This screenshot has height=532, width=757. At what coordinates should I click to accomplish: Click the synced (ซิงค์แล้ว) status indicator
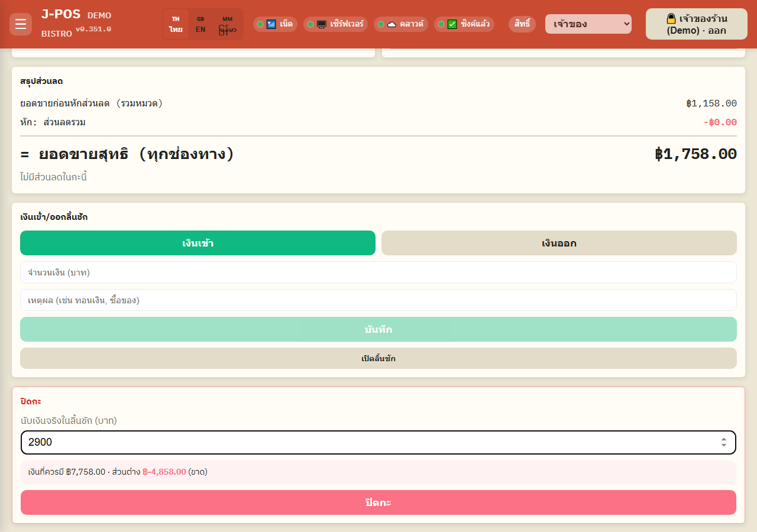[464, 24]
